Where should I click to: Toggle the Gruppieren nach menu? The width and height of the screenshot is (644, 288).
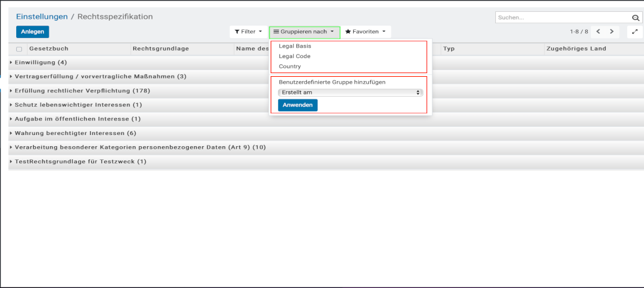pos(304,32)
